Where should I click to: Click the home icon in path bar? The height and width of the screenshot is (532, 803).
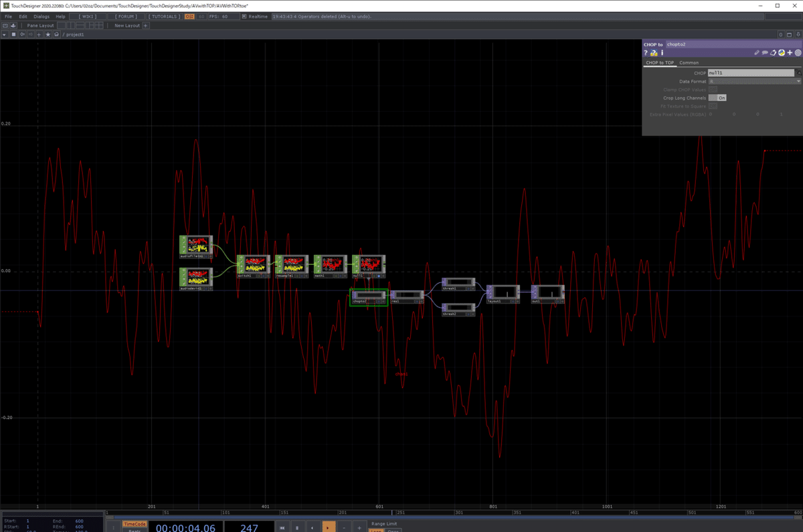[56, 34]
